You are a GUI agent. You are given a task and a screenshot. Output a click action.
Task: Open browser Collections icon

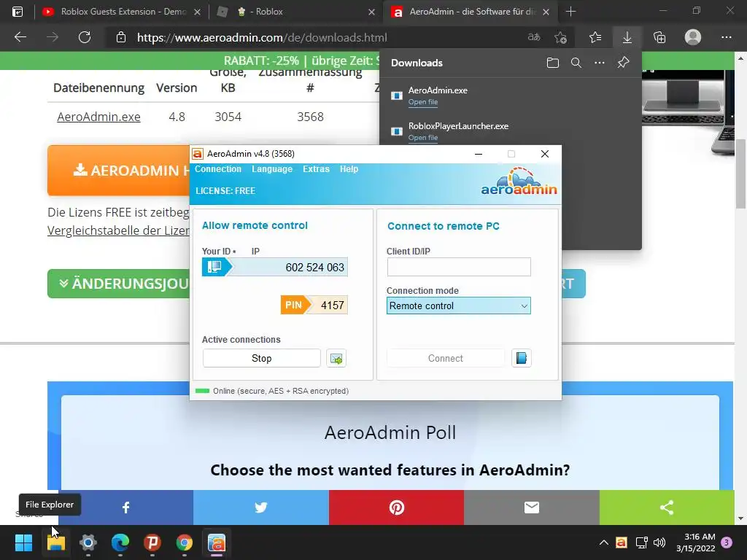[x=659, y=37]
